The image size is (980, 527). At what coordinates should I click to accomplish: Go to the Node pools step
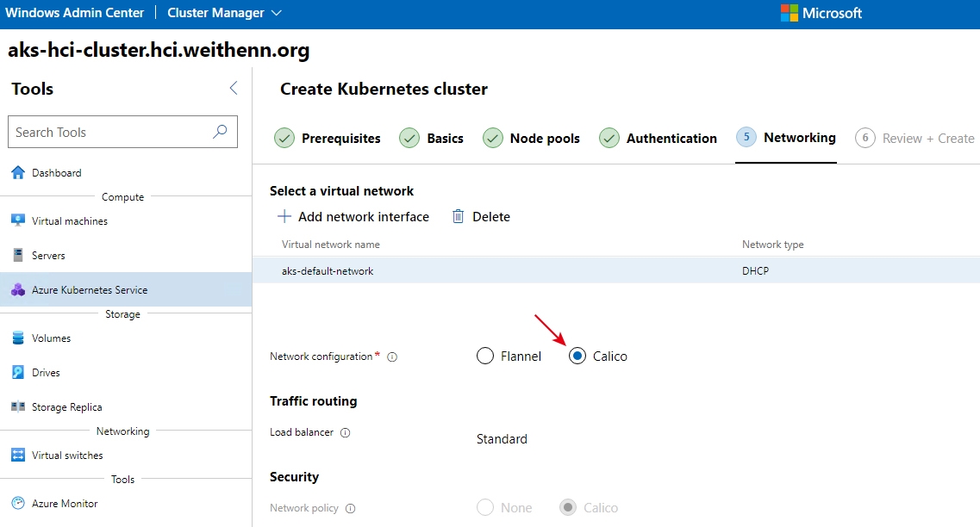point(532,139)
